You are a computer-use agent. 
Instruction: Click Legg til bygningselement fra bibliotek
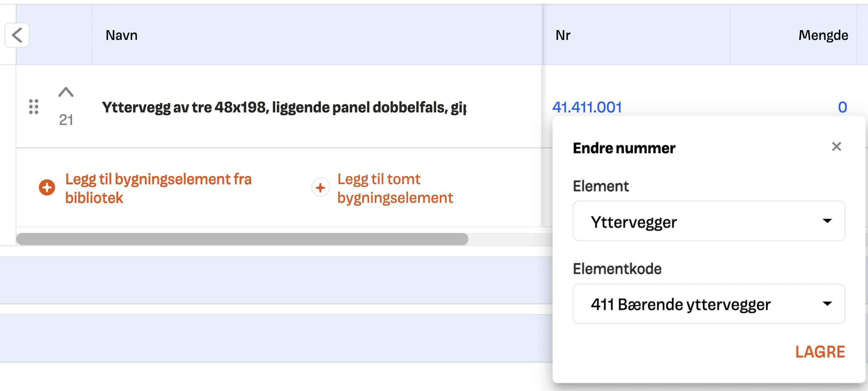tap(158, 188)
